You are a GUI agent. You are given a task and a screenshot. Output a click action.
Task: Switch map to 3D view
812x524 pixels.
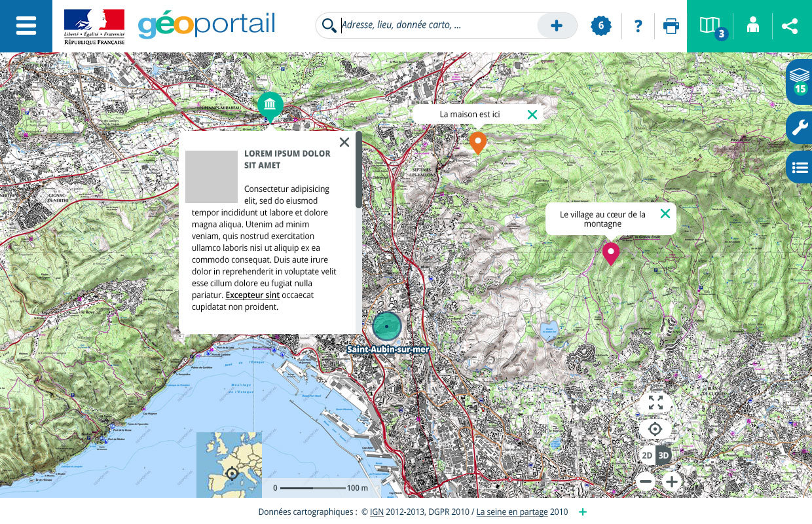664,456
